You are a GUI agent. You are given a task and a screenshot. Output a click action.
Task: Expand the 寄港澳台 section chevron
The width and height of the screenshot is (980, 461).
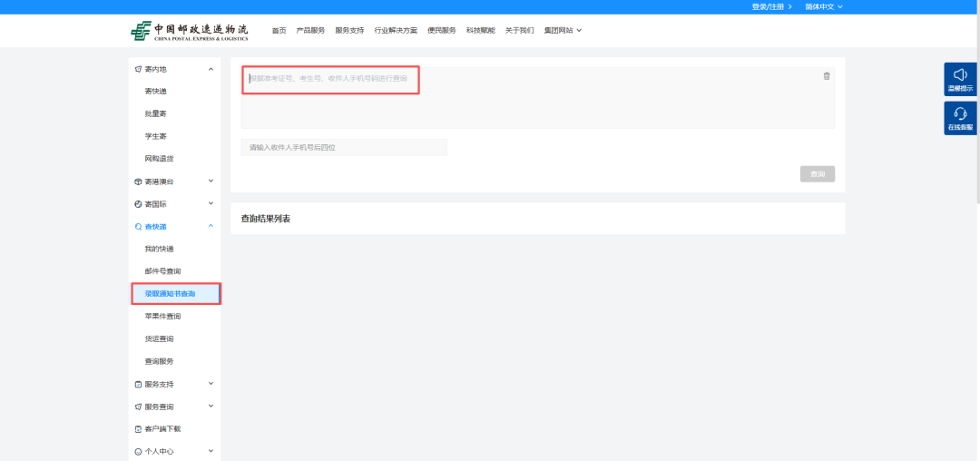click(x=211, y=181)
